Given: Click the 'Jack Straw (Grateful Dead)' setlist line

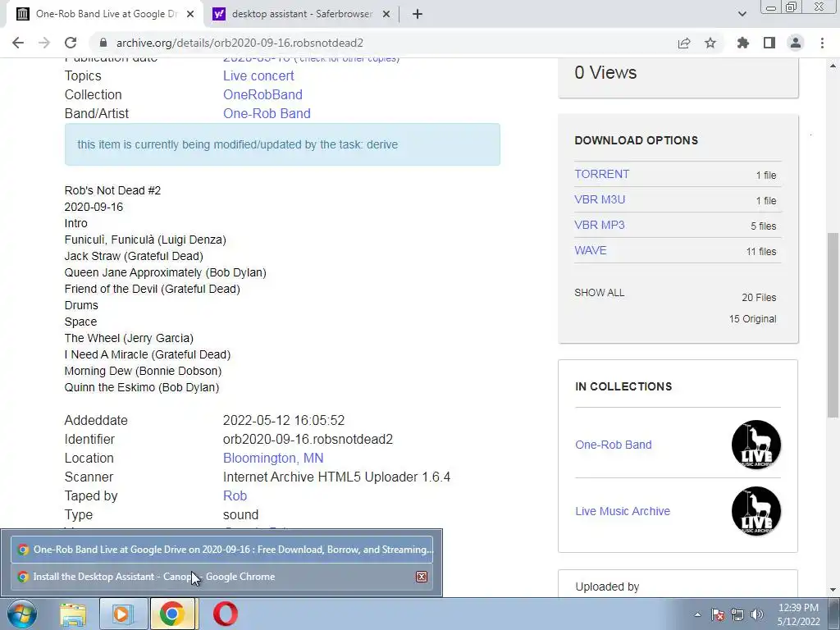Looking at the screenshot, I should point(134,256).
